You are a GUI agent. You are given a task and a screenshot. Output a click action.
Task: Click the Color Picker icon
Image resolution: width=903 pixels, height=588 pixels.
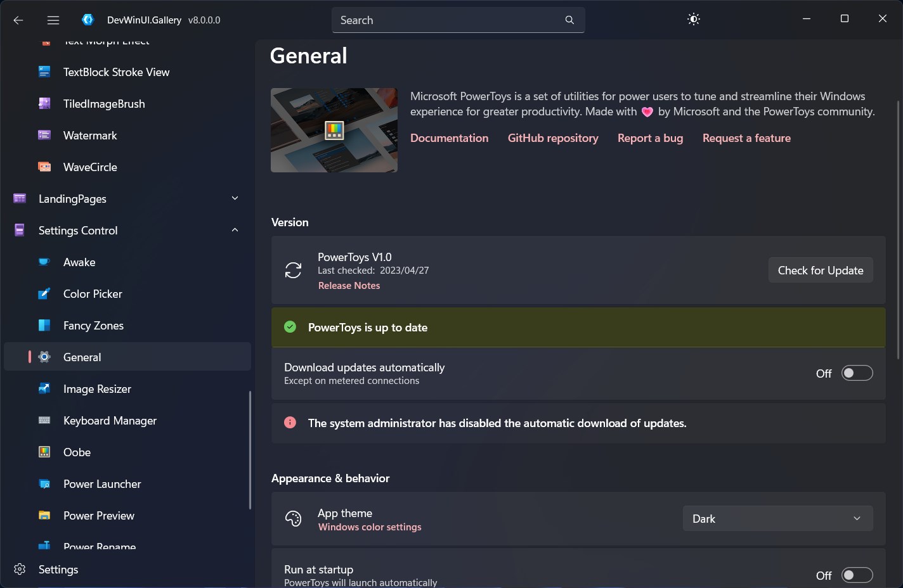(x=44, y=294)
